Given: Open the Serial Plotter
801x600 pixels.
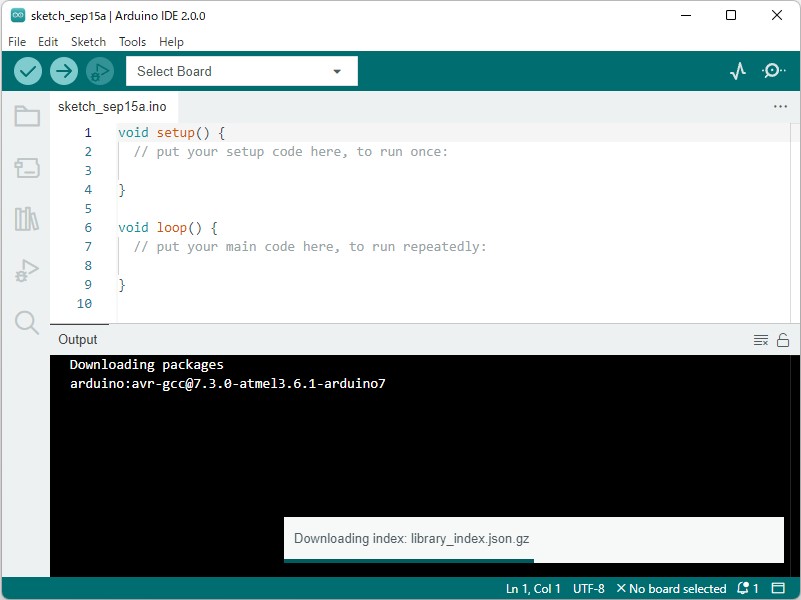Looking at the screenshot, I should tap(737, 71).
